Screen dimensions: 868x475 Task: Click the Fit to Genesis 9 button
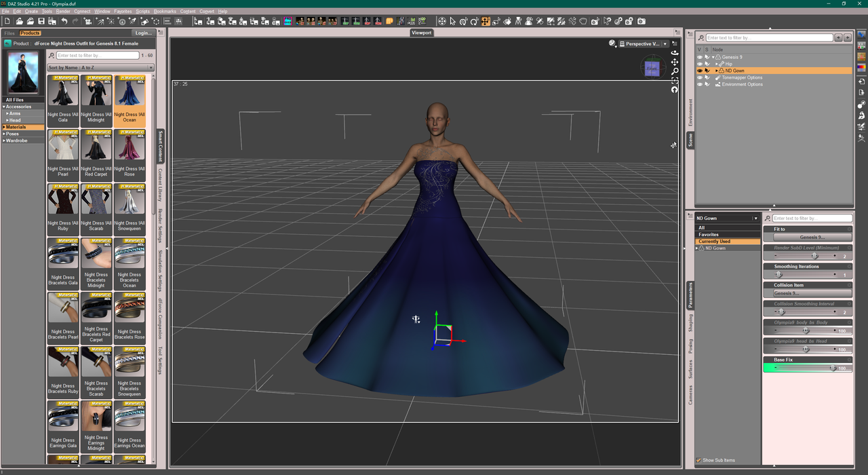coord(812,237)
